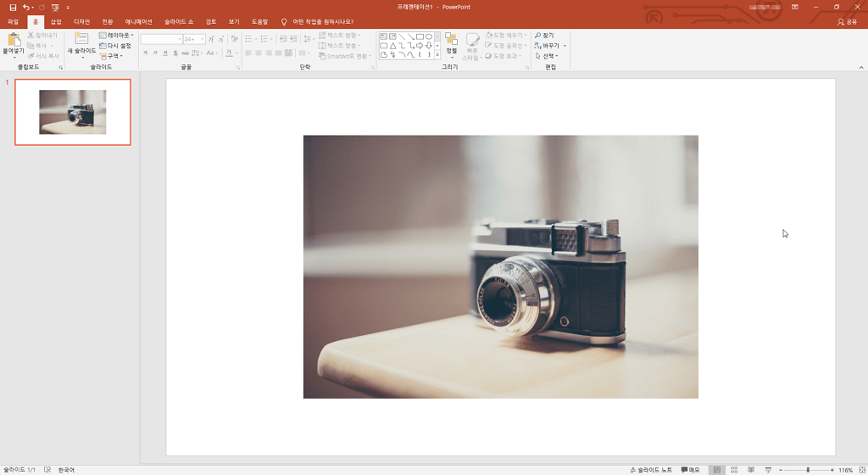This screenshot has width=868, height=475.
Task: Switch to slide sorter view
Action: point(734,470)
